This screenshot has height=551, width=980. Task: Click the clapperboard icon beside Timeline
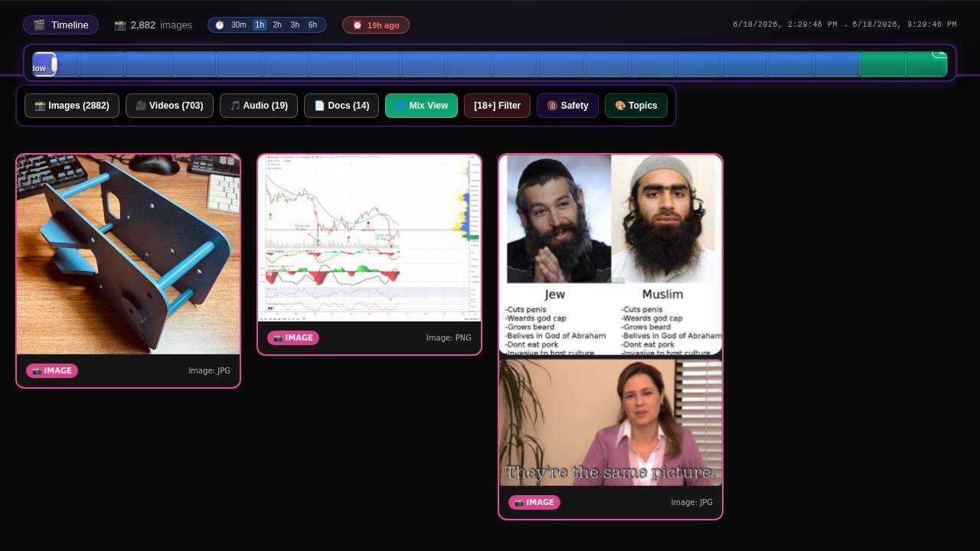(39, 25)
